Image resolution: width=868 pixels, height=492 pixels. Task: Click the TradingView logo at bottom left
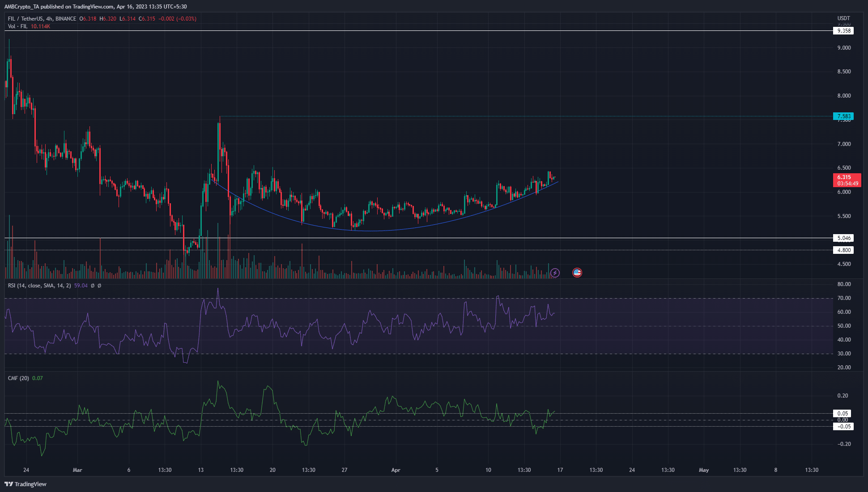point(26,484)
